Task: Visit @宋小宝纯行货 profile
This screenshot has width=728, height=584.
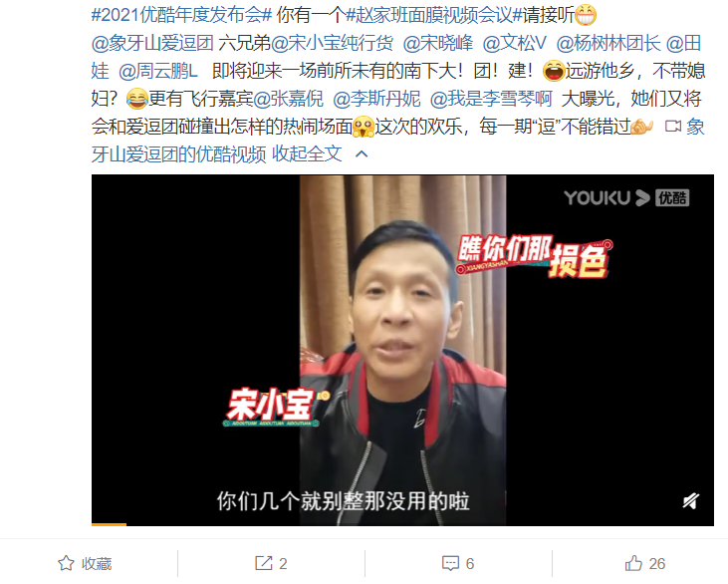Action: 332,43
